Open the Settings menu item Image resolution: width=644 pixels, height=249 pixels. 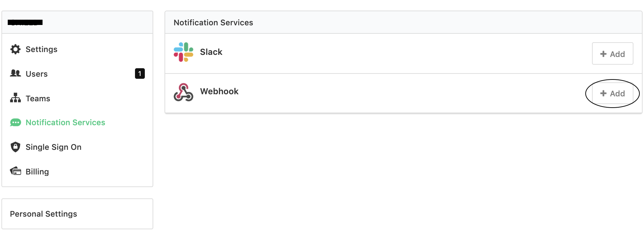[41, 49]
